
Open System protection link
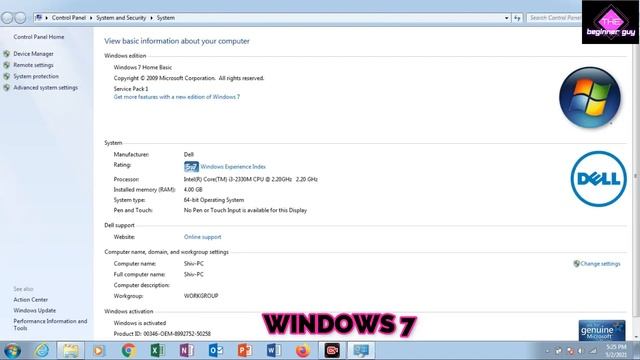pyautogui.click(x=36, y=76)
